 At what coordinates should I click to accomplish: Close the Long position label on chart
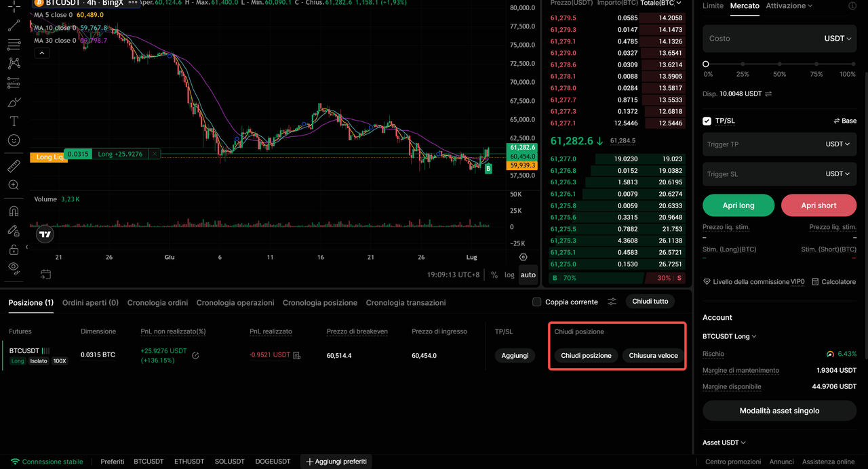[x=155, y=155]
